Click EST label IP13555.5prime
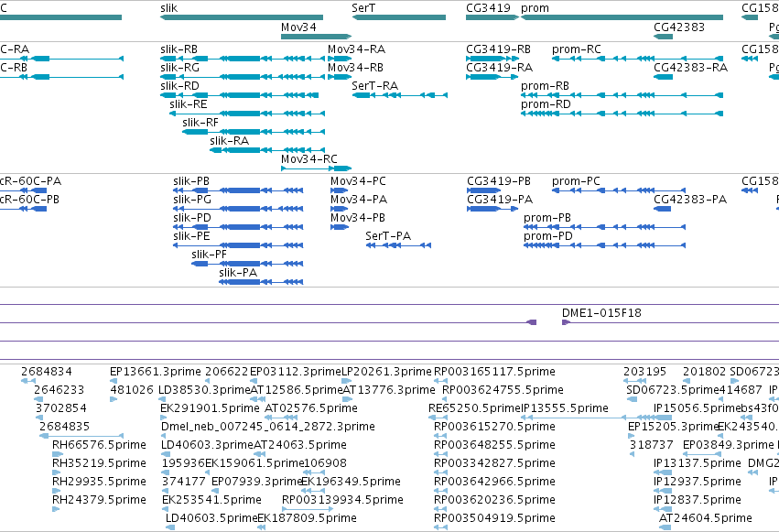 (565, 408)
